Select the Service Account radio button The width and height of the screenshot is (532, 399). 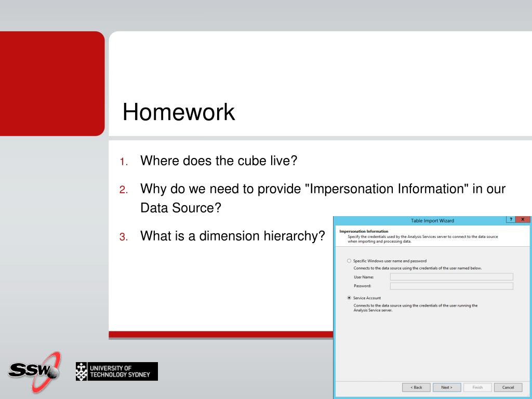point(349,298)
